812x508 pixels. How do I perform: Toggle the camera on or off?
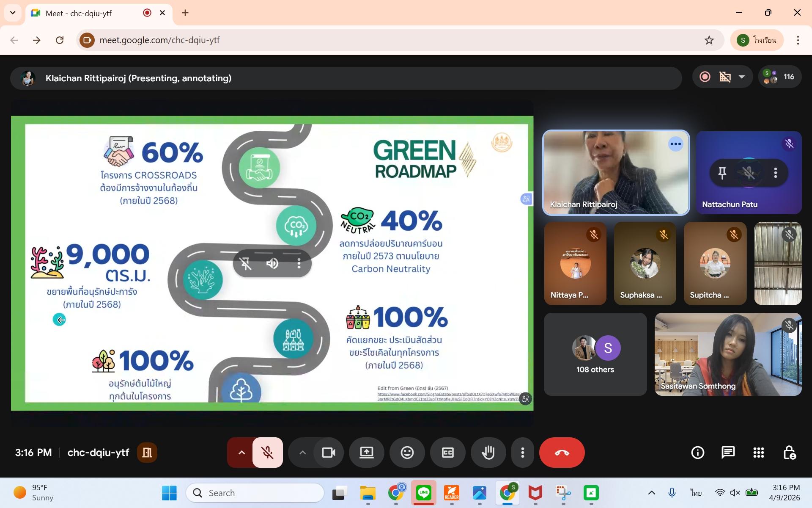click(x=328, y=453)
